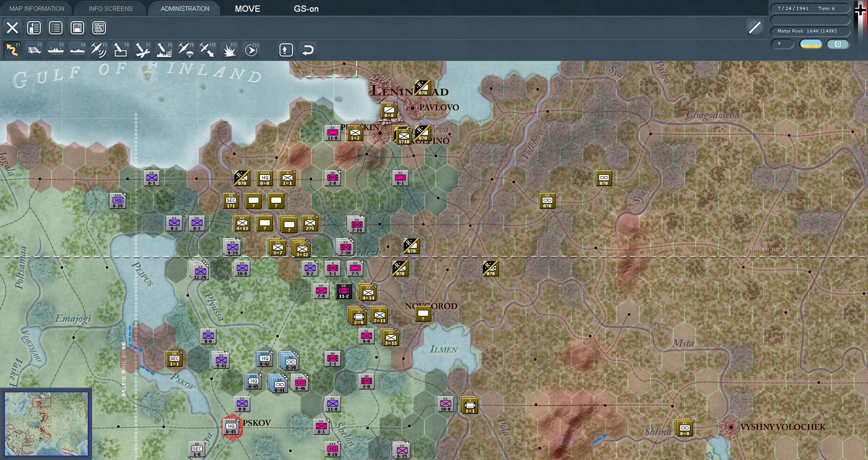Select the Move mode F1 icon
This screenshot has height=460, width=868.
point(12,50)
